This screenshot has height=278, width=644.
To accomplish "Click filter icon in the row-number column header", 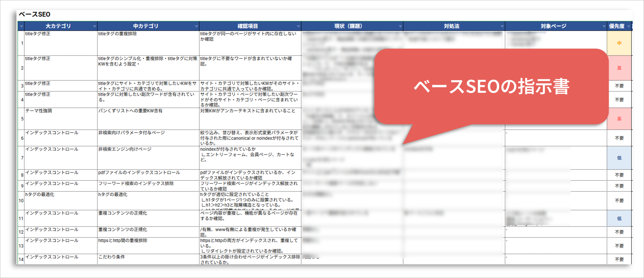I will coord(21,26).
